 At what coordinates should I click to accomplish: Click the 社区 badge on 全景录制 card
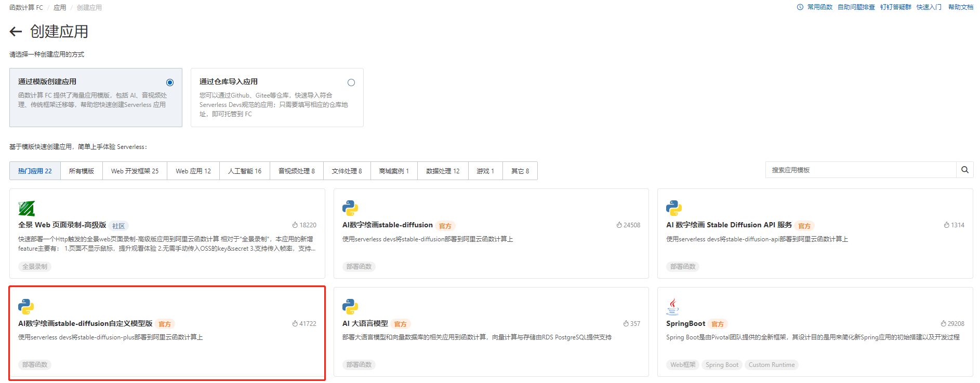point(119,226)
